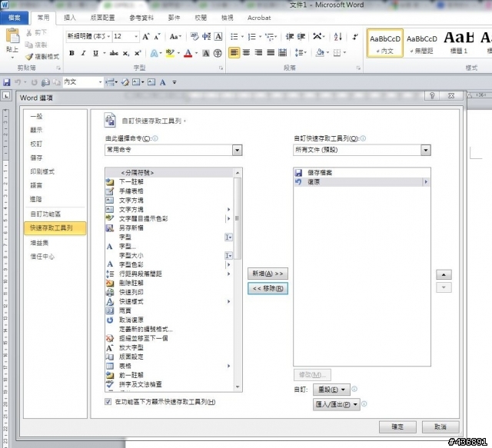Open style 內文 dropdown in quick toolbar
Viewport: 492px width, 448px height.
tap(101, 82)
